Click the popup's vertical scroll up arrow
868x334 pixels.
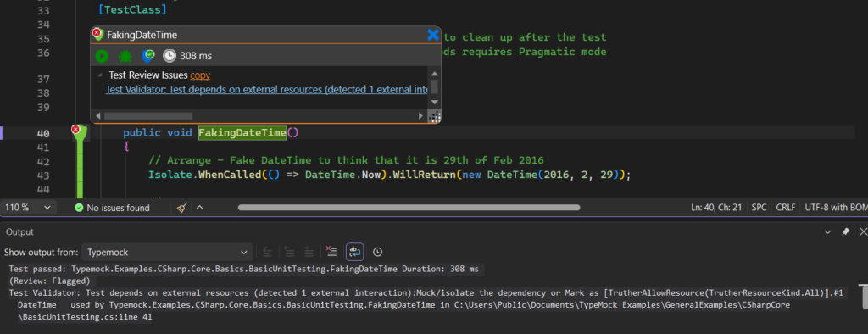435,74
